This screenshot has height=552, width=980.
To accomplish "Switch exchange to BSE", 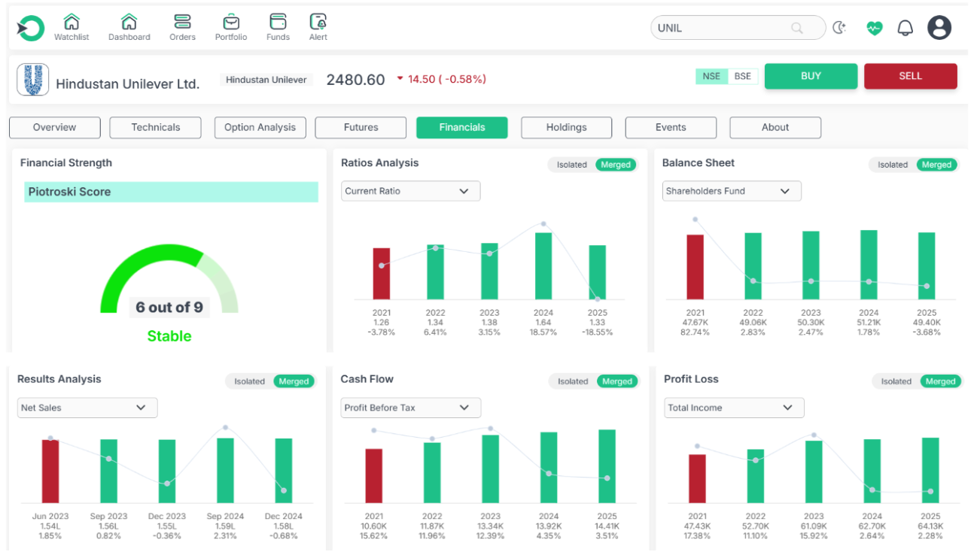I will pyautogui.click(x=742, y=77).
